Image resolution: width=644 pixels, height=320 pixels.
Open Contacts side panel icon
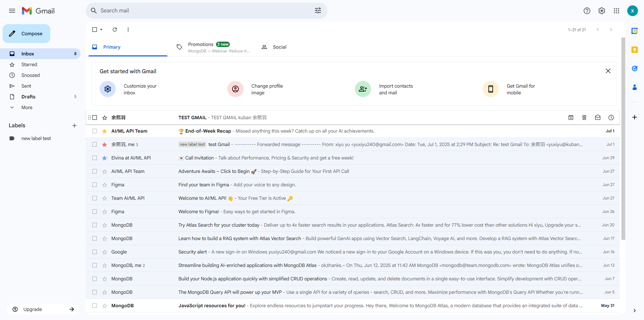[634, 87]
